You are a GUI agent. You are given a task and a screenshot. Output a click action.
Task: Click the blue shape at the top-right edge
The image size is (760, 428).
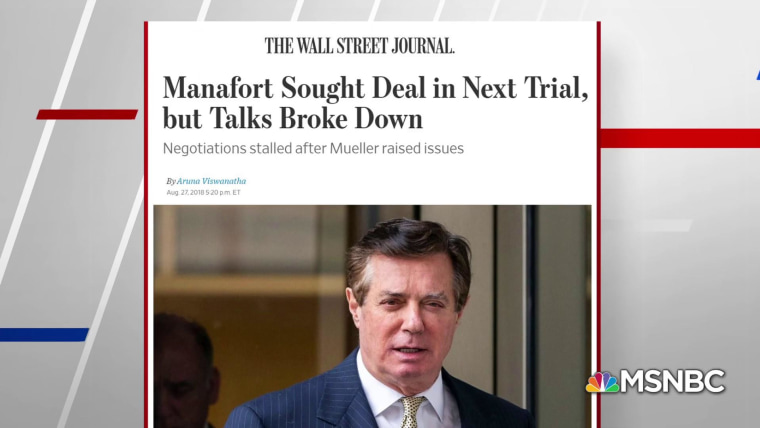(755, 73)
